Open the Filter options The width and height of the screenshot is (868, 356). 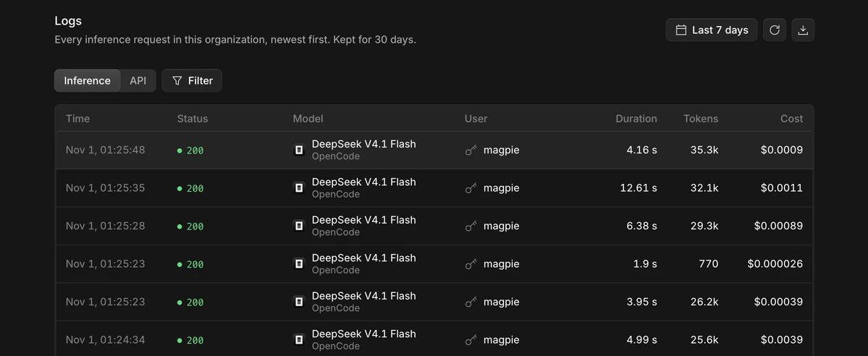(x=192, y=80)
